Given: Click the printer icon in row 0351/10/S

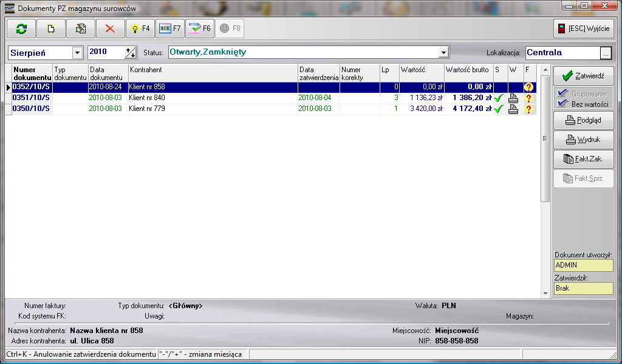Looking at the screenshot, I should click(x=513, y=98).
